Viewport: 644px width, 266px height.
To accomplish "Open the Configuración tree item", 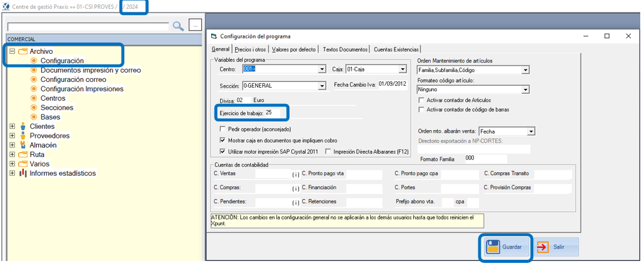I will click(62, 61).
